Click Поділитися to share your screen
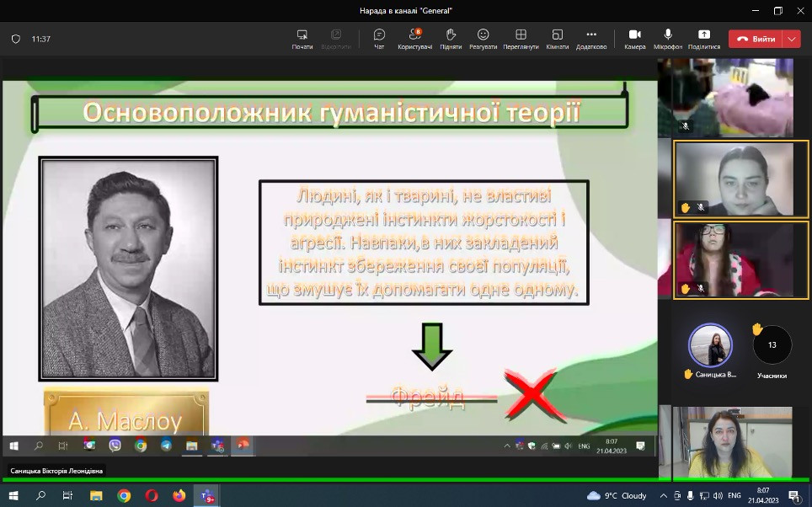 [703, 39]
